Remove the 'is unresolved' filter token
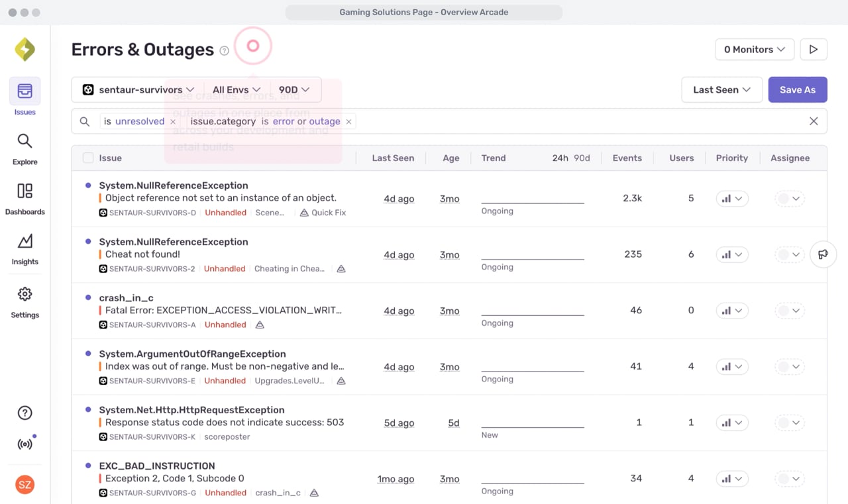The image size is (848, 504). [173, 122]
